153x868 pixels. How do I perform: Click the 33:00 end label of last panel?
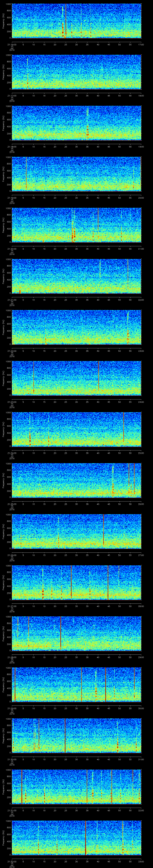[x=141, y=861]
